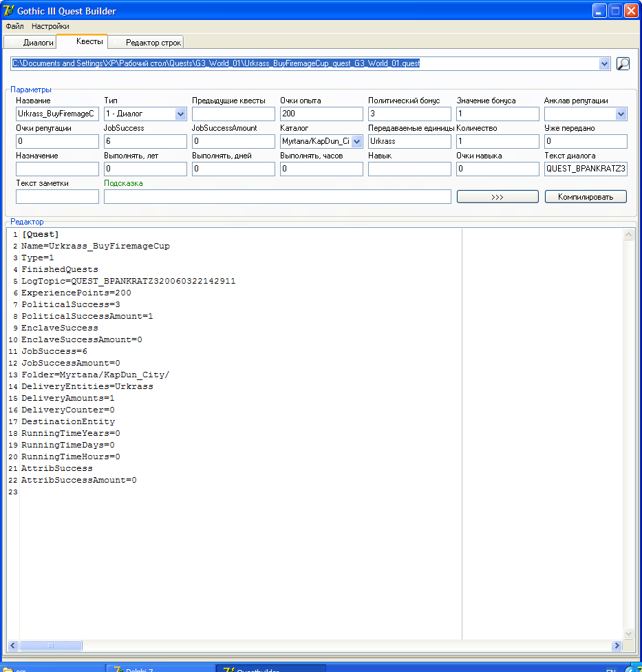Expand the quest file path dropdown arrow
The height and width of the screenshot is (672, 642).
(604, 64)
